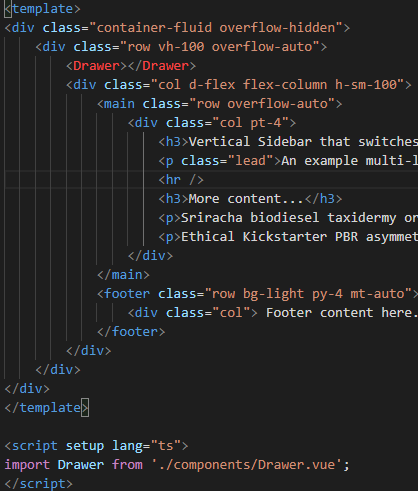Click the red closing Drawer tag
This screenshot has width=418, height=491.
click(x=162, y=66)
